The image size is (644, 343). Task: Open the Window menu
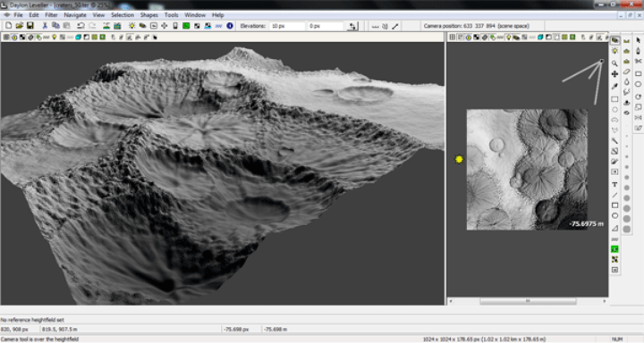tap(195, 15)
